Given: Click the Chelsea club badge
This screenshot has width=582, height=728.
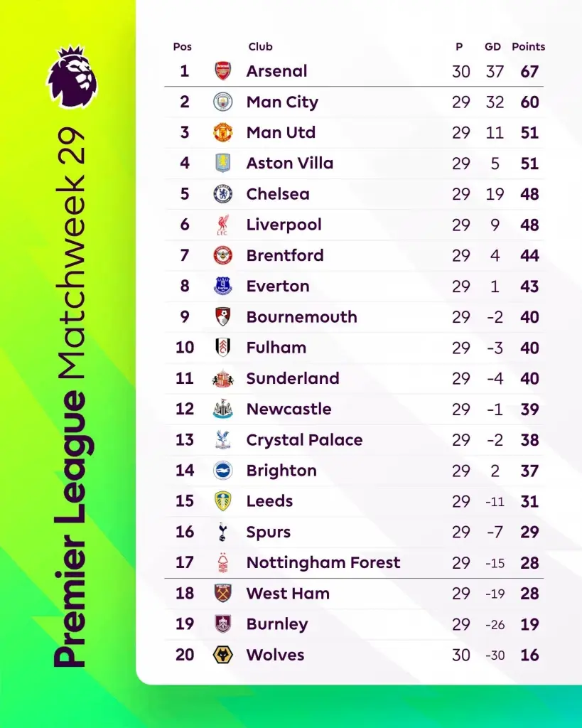Looking at the screenshot, I should tap(223, 194).
